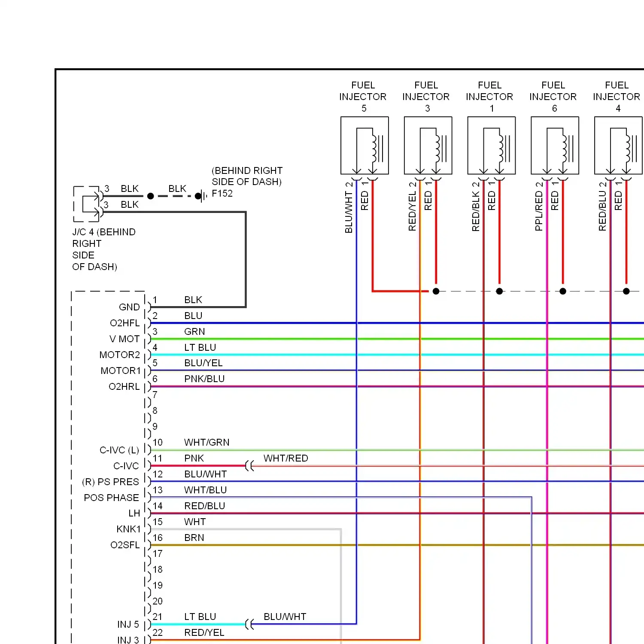The width and height of the screenshot is (644, 644).
Task: Click the splice dot under Fuel Injector 1 red wire
Action: click(499, 291)
